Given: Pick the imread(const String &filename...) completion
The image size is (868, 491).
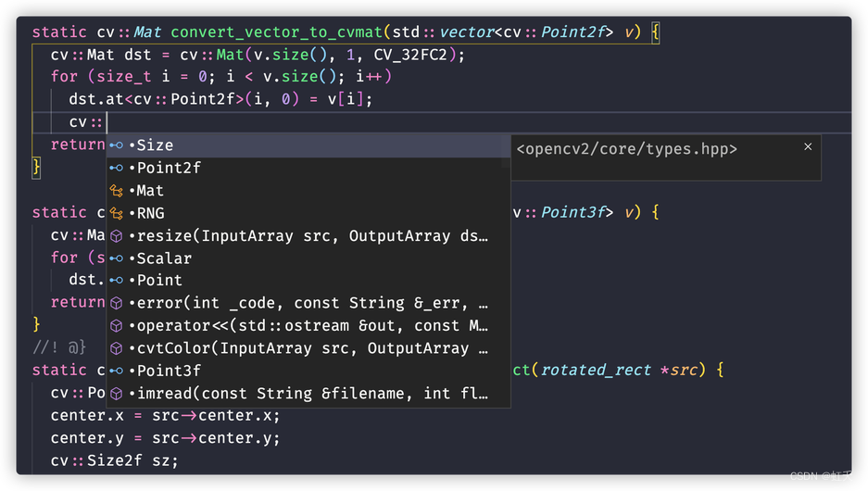Looking at the screenshot, I should (x=308, y=393).
